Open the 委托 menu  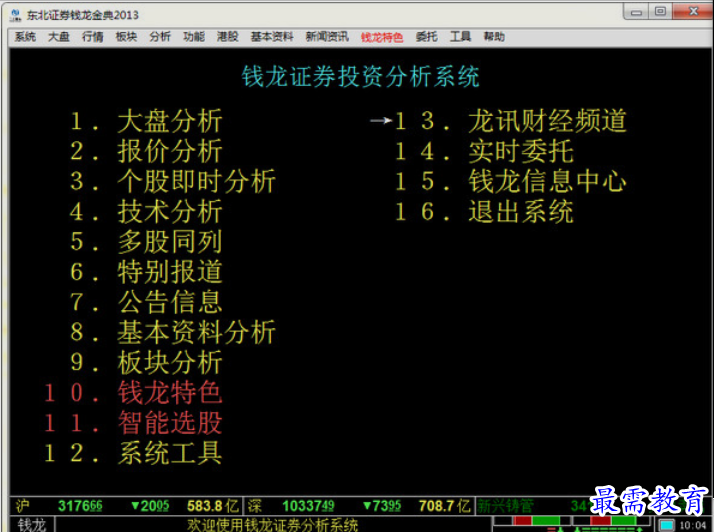pos(426,37)
